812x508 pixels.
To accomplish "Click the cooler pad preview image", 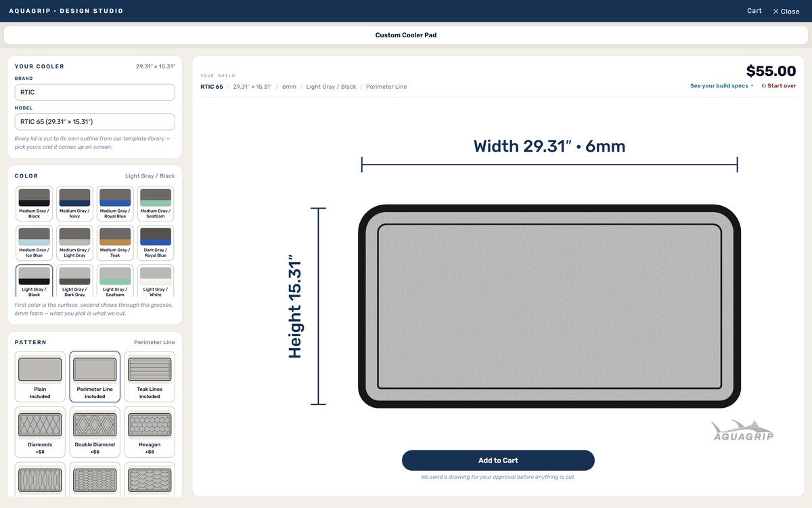I will [x=549, y=306].
